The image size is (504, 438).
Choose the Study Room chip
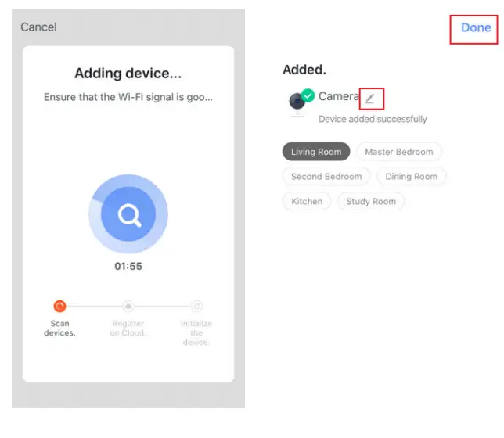pyautogui.click(x=371, y=202)
